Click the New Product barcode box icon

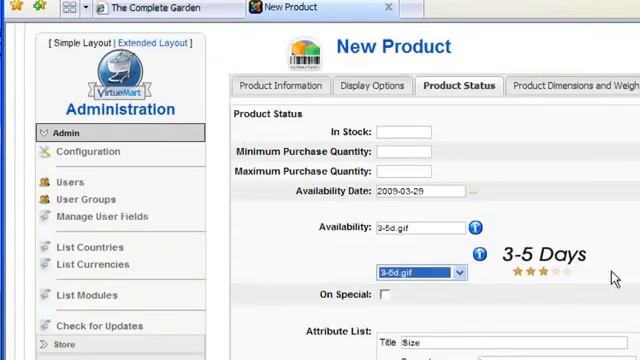(x=305, y=54)
